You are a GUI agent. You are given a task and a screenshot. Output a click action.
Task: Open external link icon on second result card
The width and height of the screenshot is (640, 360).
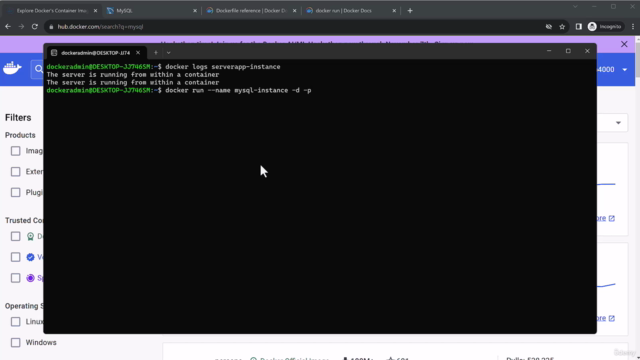click(611, 318)
